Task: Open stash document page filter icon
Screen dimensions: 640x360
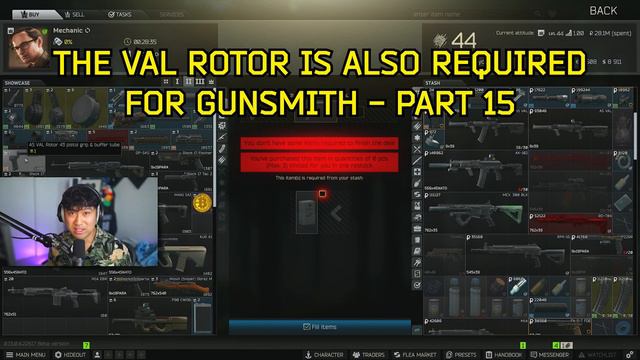Action: pyautogui.click(x=417, y=240)
